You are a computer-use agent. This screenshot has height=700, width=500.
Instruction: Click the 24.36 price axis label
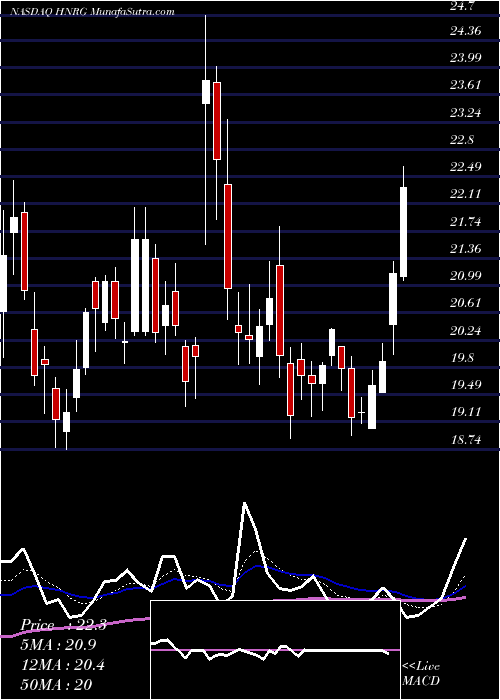click(465, 31)
